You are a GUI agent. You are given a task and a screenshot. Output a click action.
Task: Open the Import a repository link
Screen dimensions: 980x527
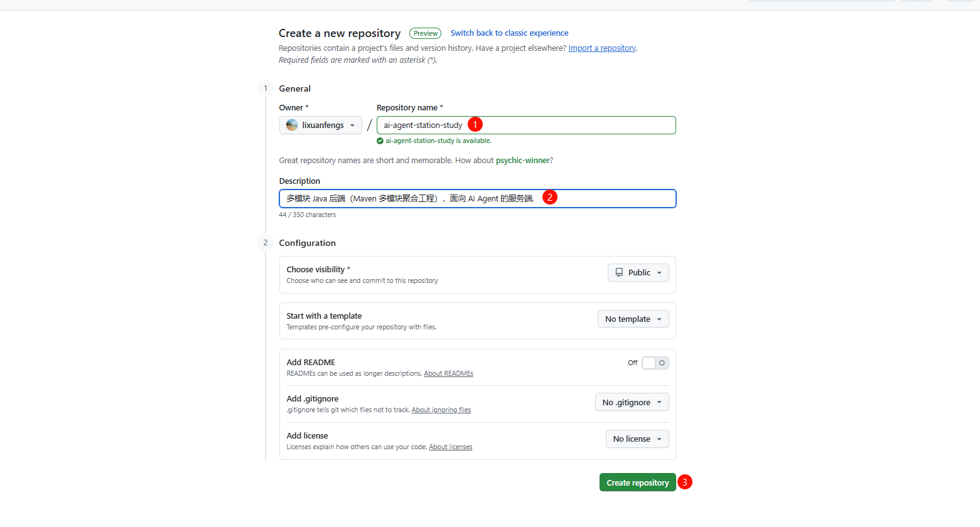point(601,48)
